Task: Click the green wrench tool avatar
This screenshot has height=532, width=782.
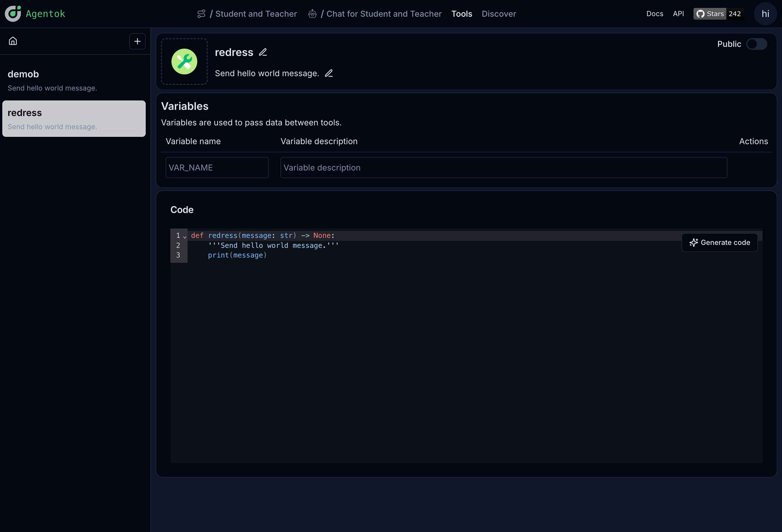Action: 184,62
